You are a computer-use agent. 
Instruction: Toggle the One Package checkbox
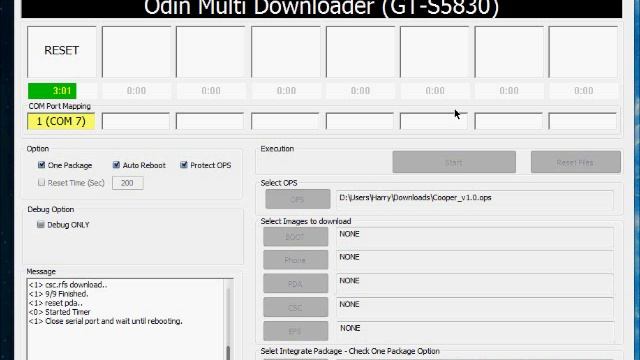(x=41, y=165)
